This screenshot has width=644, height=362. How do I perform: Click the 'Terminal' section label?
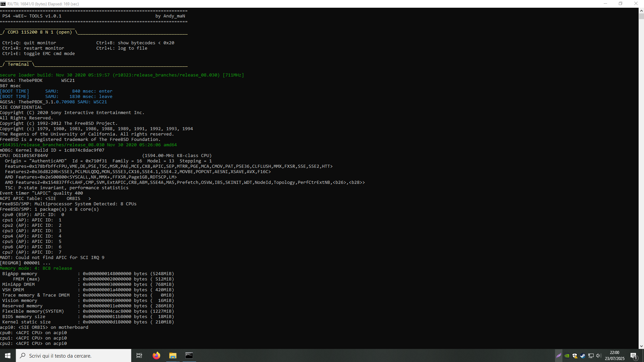tap(18, 64)
